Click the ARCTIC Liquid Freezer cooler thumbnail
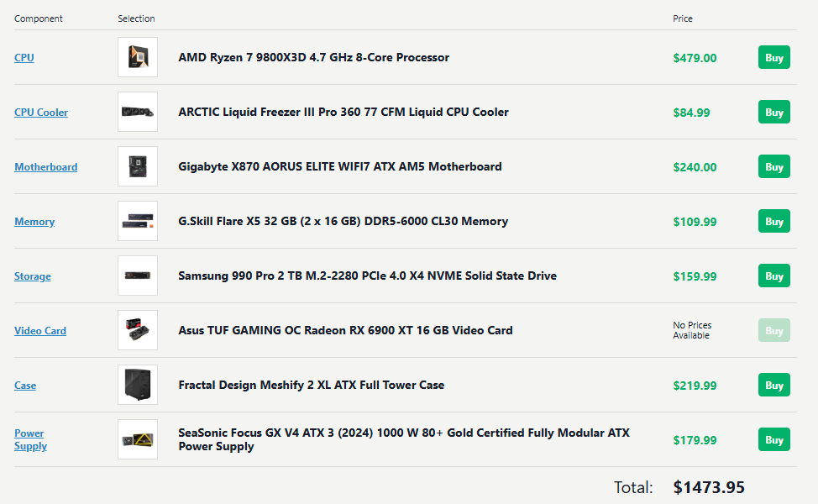Image resolution: width=818 pixels, height=504 pixels. coord(138,112)
